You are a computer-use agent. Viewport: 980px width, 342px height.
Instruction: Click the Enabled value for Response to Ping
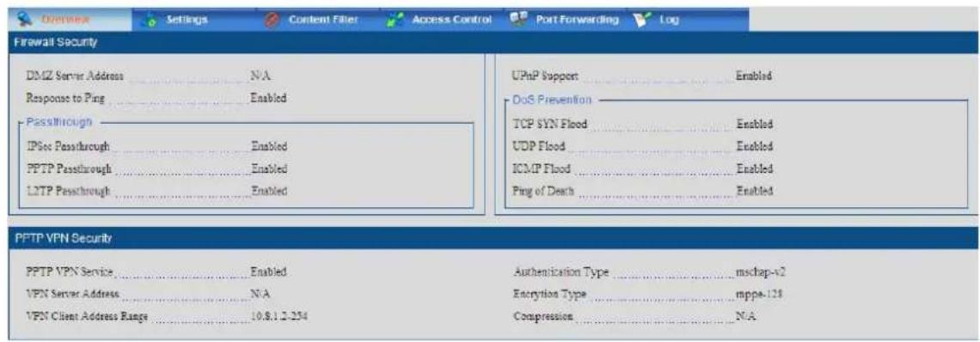pyautogui.click(x=268, y=98)
